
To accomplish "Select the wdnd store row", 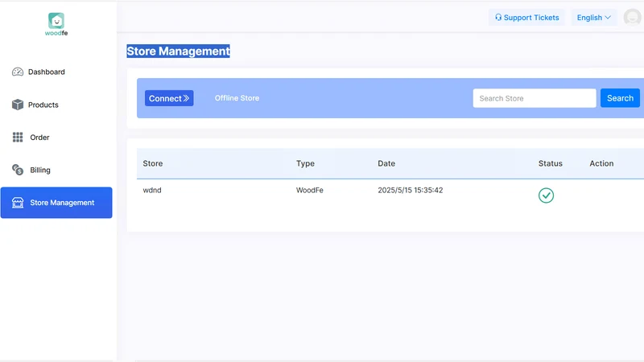I will 390,195.
